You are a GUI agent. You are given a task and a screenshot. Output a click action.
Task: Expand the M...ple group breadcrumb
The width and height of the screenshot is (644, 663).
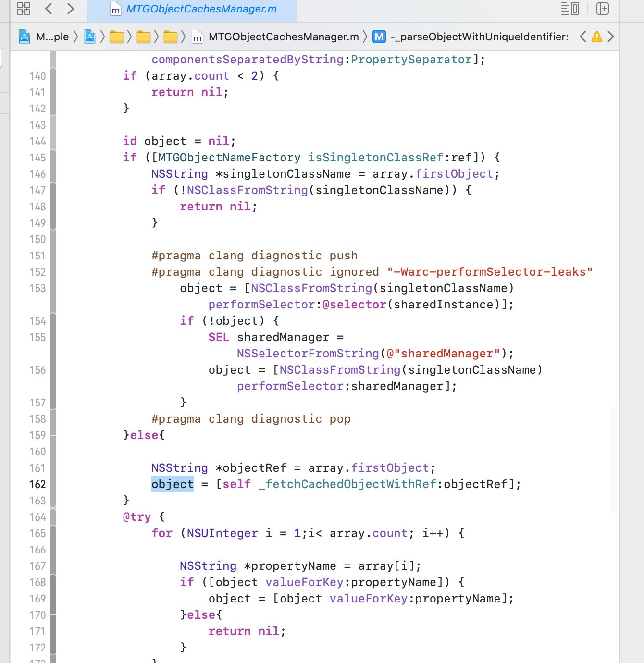pos(52,37)
